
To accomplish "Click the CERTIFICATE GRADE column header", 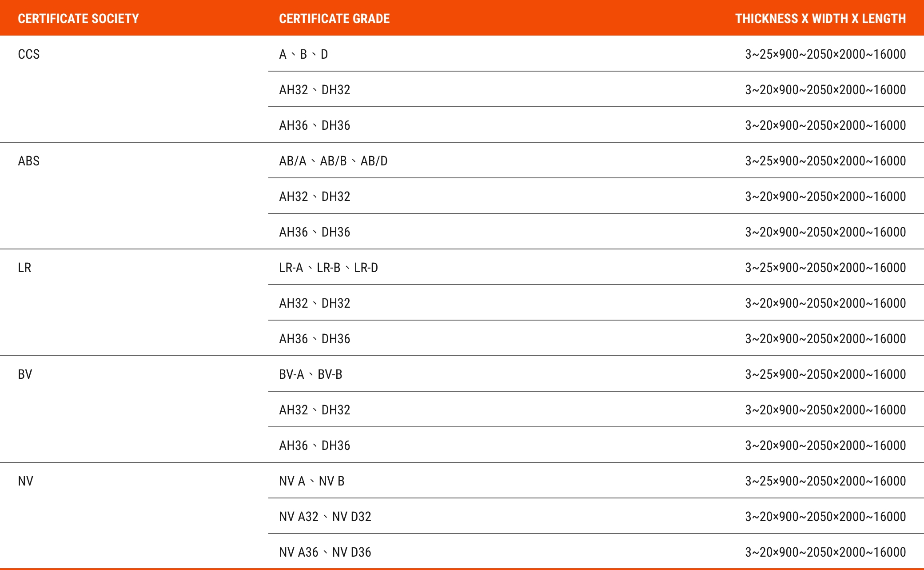I will [x=334, y=19].
